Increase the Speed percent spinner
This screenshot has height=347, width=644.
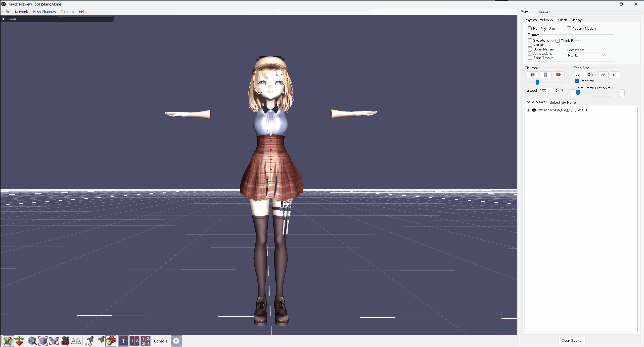557,89
